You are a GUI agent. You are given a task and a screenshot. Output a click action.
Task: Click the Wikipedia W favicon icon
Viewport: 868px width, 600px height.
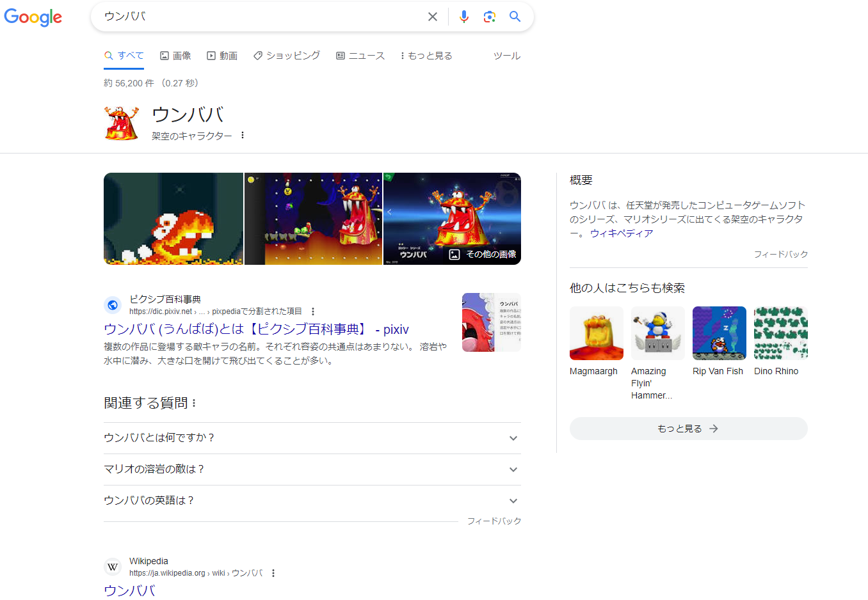click(113, 567)
